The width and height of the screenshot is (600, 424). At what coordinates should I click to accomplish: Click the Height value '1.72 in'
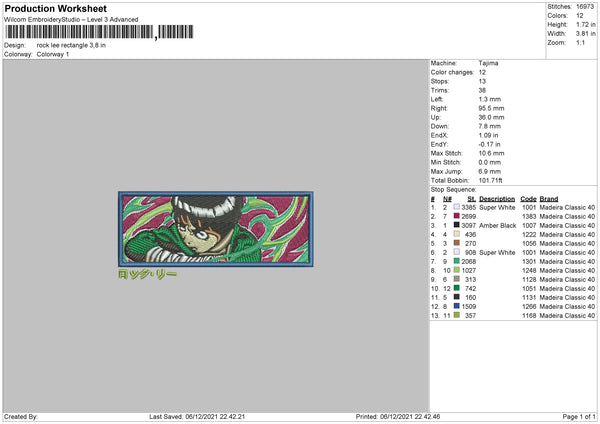pos(586,24)
